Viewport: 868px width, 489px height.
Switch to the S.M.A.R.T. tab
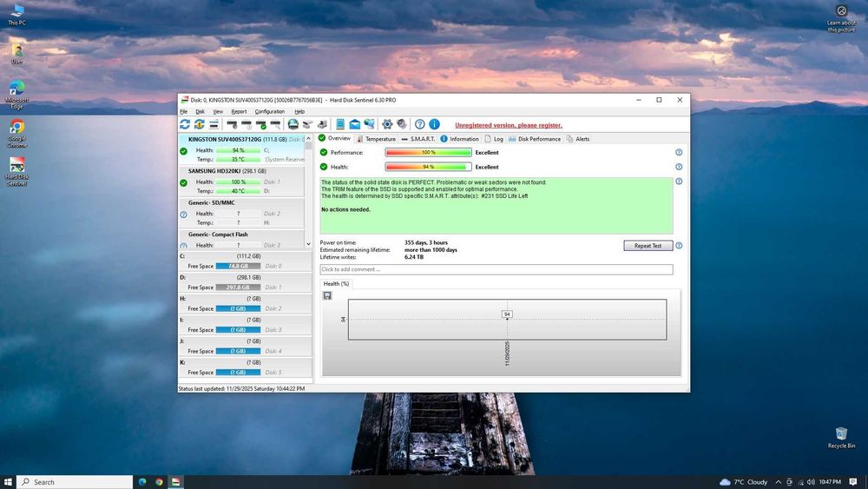click(x=418, y=139)
